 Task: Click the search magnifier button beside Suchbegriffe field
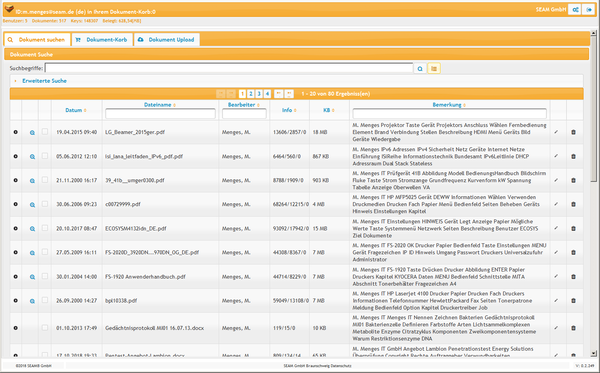[420, 68]
